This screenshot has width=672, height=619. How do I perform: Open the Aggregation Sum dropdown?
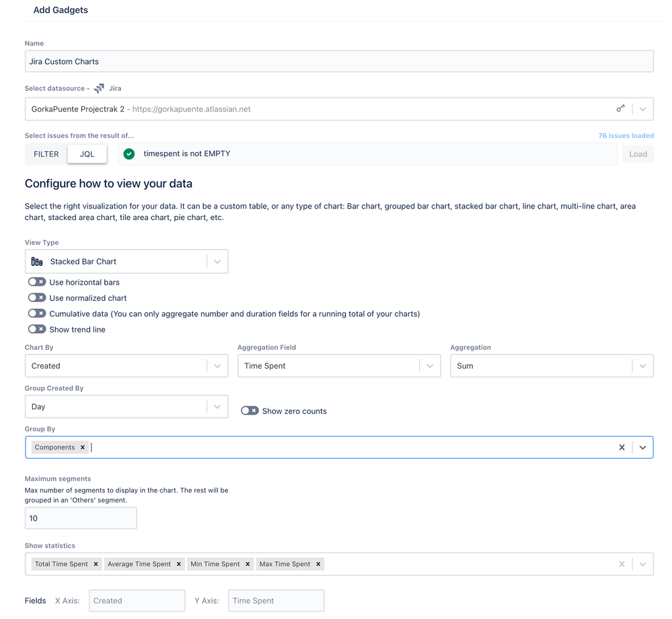[642, 366]
